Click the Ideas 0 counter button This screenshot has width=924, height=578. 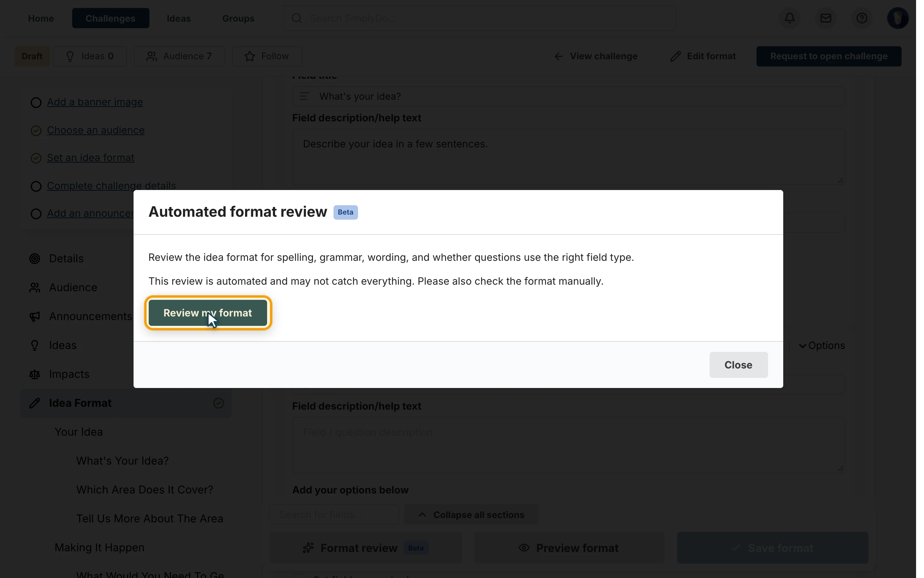pos(90,56)
